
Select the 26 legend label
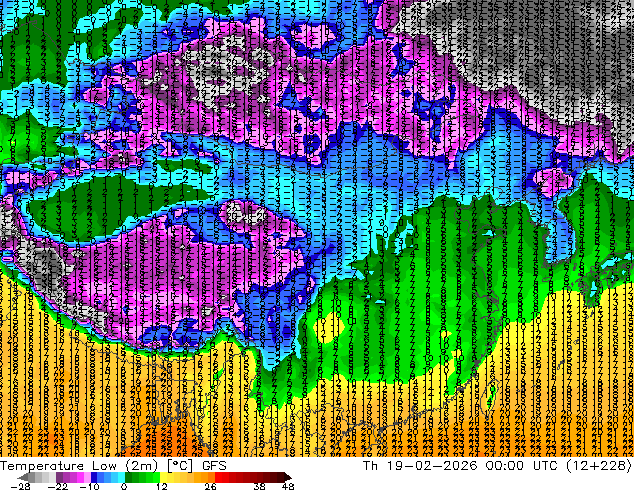(210, 486)
